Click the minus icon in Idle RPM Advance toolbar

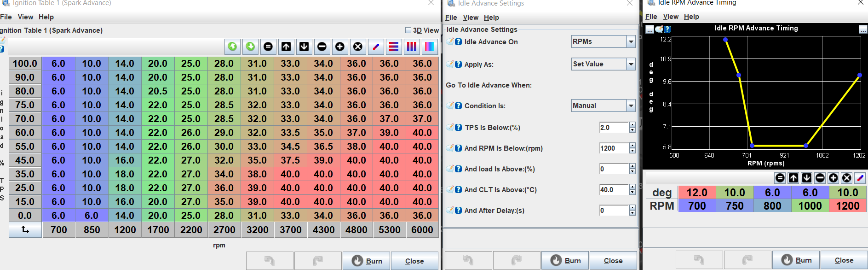click(x=820, y=178)
